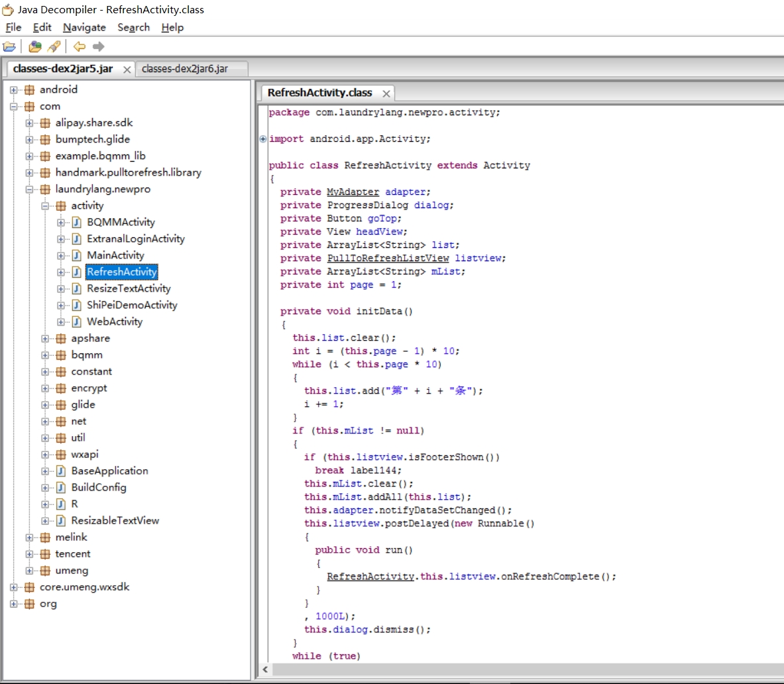Follow the MyAdapter type link
Viewport: 784px width, 684px height.
click(353, 192)
